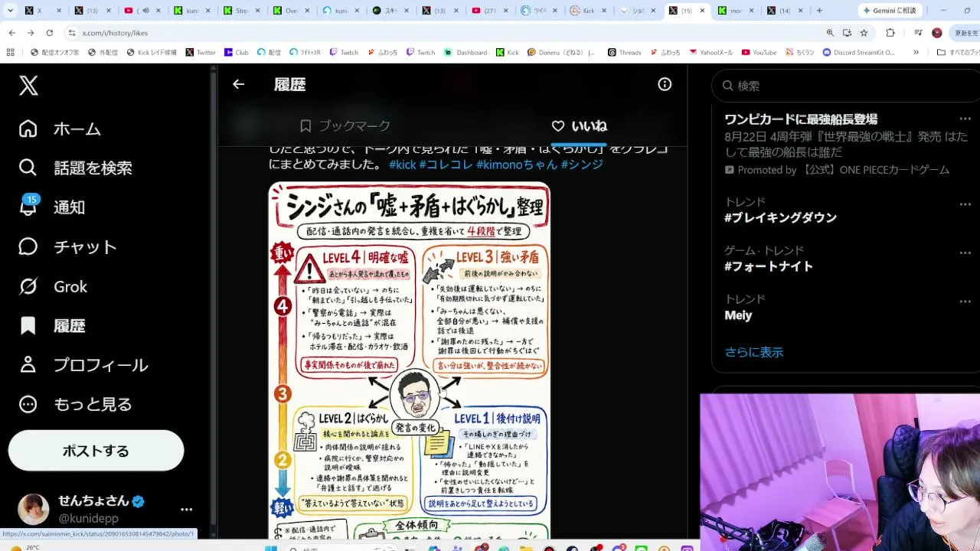Open the シンジさん infographic image

410,361
